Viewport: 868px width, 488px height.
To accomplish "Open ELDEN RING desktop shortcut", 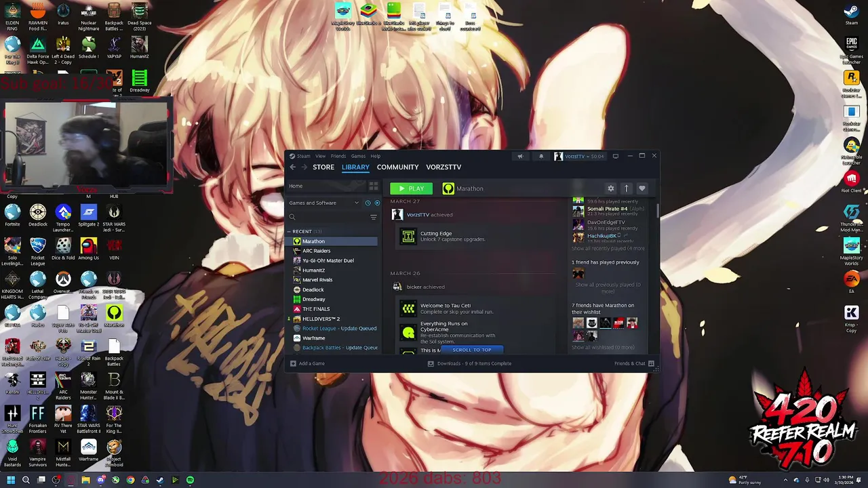I will pyautogui.click(x=12, y=16).
